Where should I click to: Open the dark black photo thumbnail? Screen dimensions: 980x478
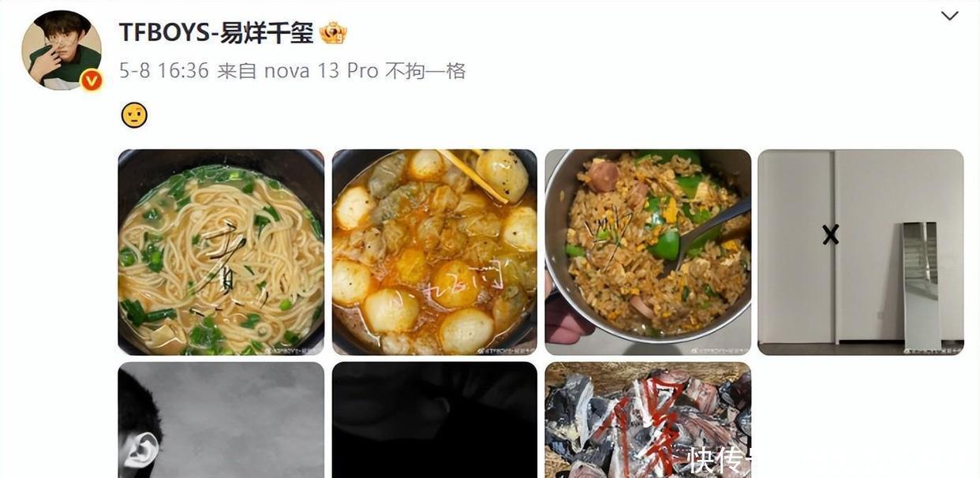point(435,420)
